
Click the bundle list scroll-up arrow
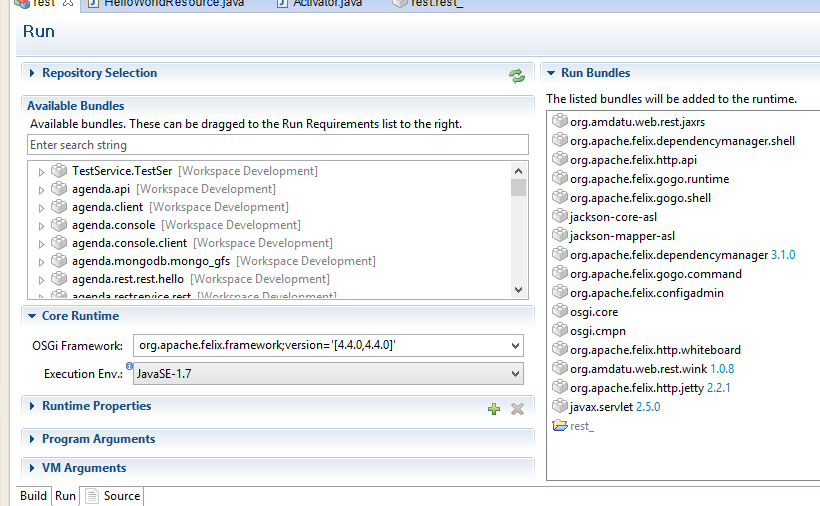pyautogui.click(x=518, y=170)
